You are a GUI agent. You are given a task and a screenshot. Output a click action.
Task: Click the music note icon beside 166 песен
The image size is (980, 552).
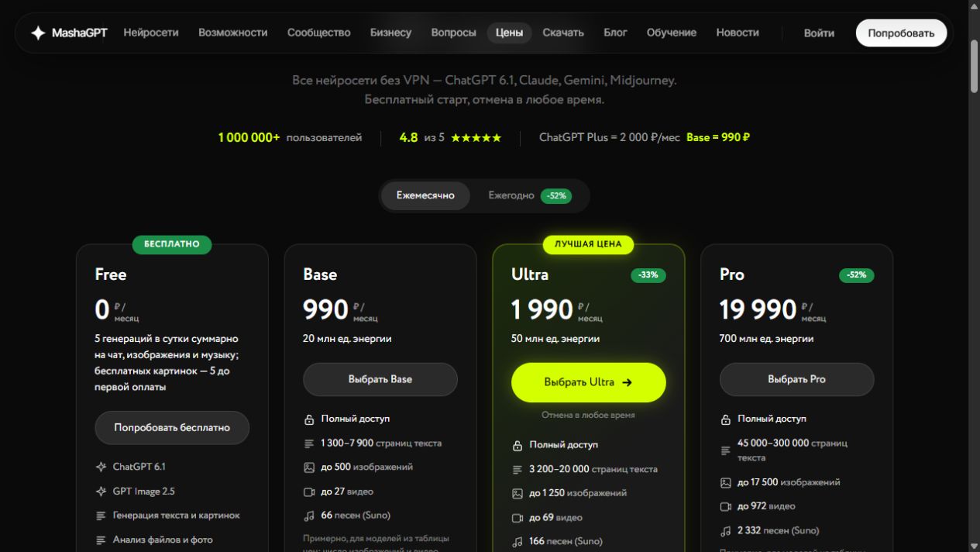[518, 542]
